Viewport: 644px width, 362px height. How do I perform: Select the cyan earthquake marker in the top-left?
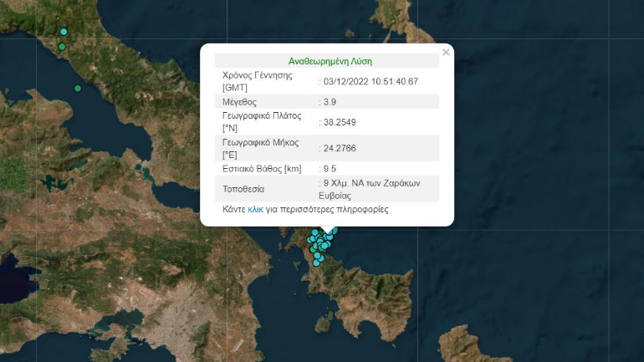[64, 32]
